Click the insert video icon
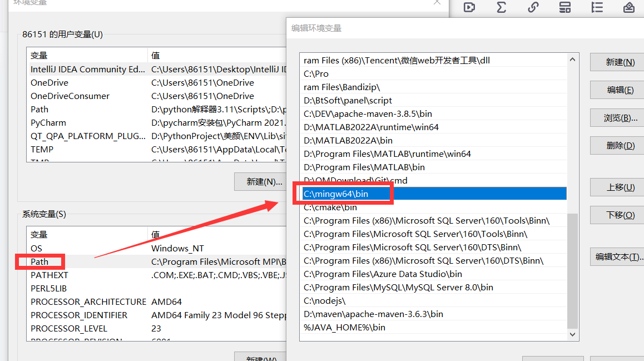Image resolution: width=644 pixels, height=361 pixels. (x=469, y=7)
